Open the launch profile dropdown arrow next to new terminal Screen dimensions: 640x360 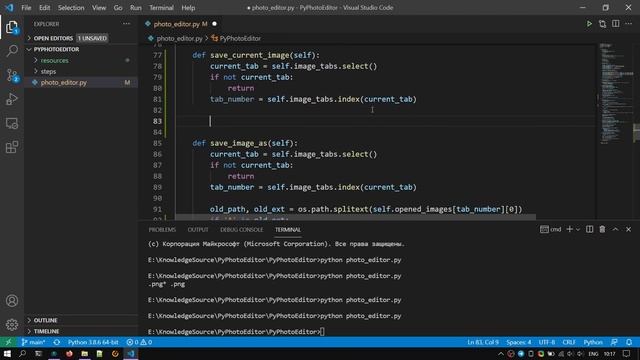(578, 229)
